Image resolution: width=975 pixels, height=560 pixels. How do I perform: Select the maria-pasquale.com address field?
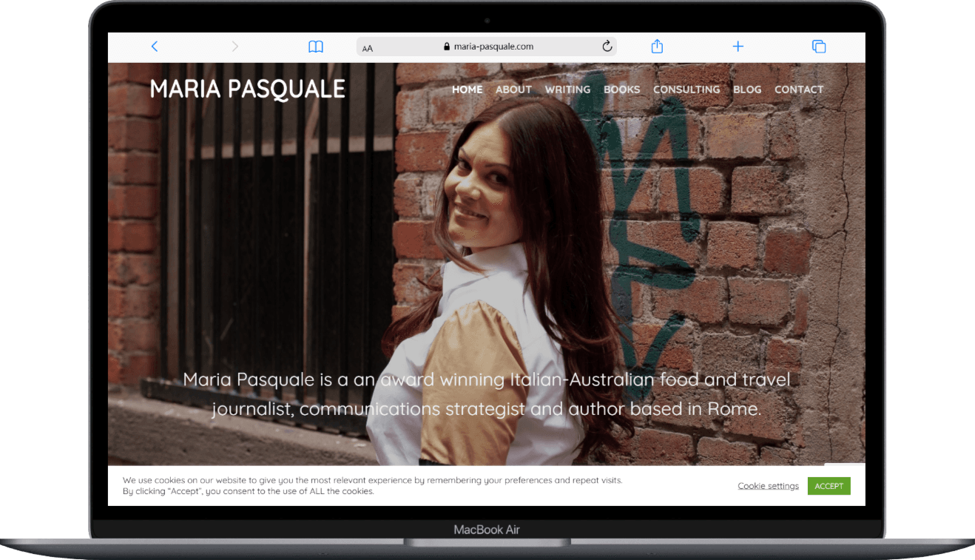[x=493, y=47]
